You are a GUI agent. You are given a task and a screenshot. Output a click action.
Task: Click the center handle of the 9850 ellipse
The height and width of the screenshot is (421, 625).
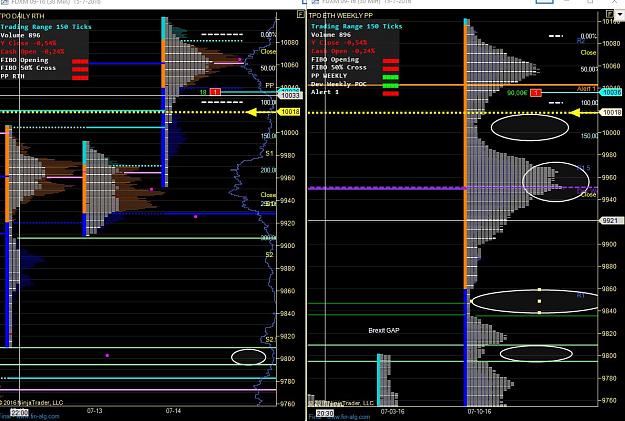[x=539, y=301]
